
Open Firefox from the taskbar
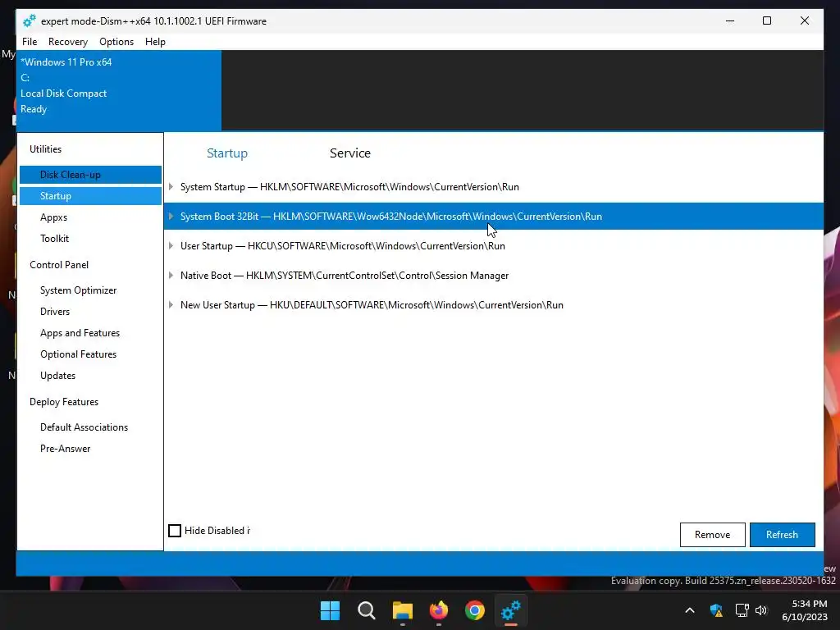[439, 610]
